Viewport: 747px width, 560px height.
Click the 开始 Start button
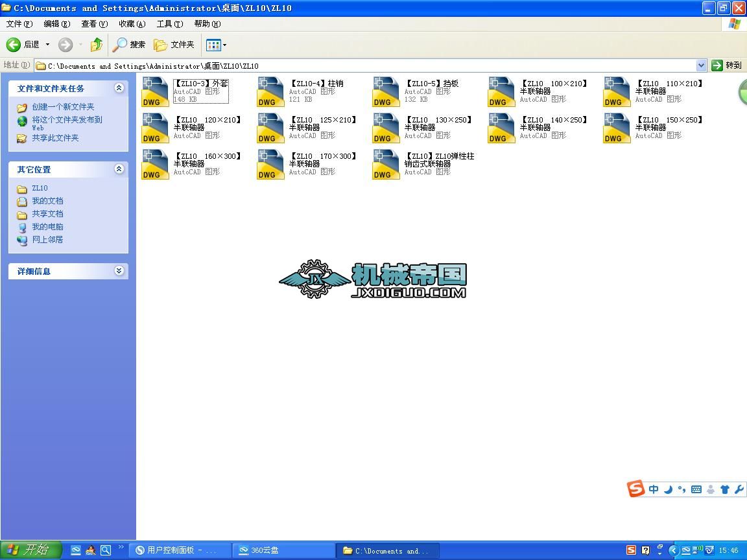click(31, 550)
